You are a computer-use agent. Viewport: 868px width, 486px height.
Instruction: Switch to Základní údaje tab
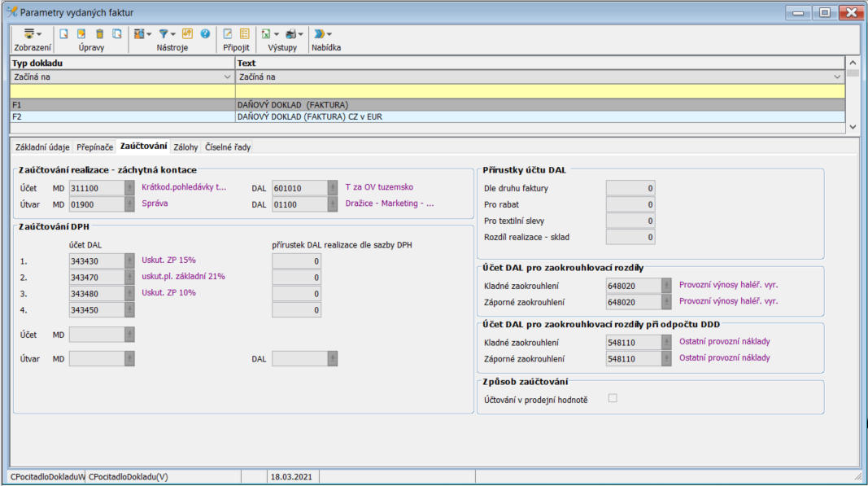(42, 147)
